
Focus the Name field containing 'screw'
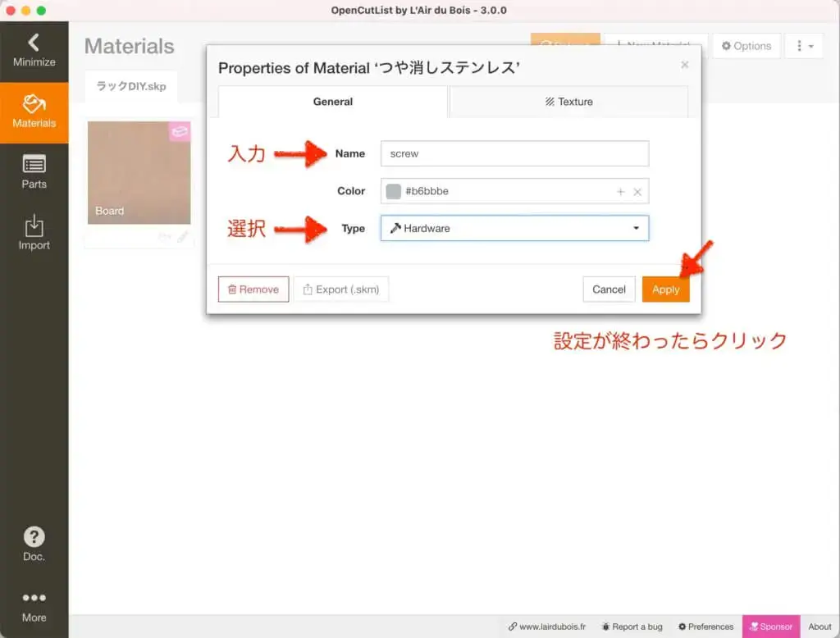pos(514,153)
